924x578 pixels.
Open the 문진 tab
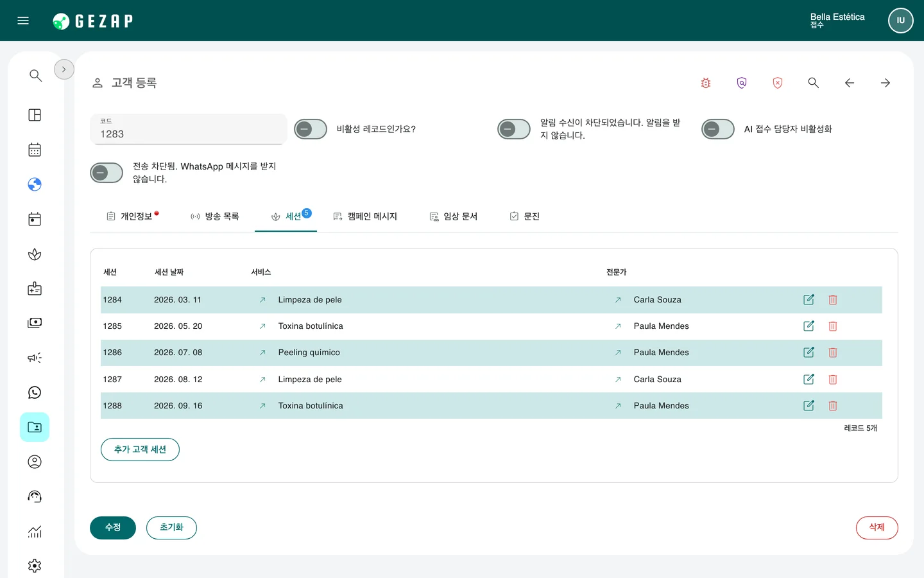click(525, 216)
